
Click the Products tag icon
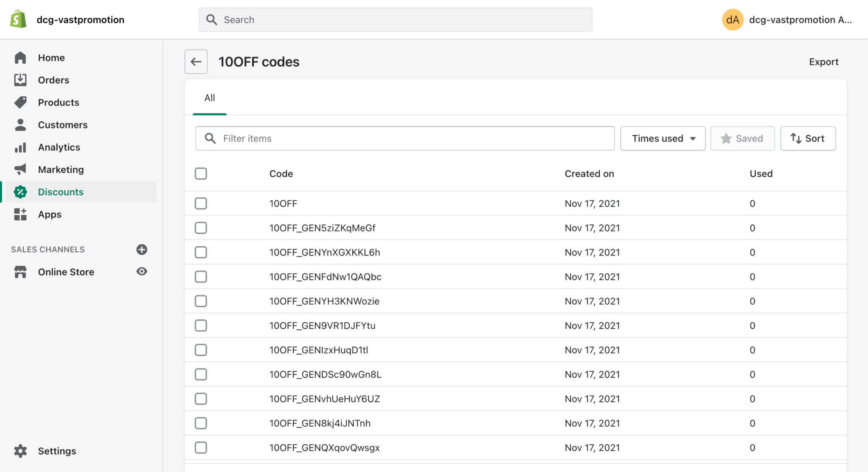[x=20, y=102]
